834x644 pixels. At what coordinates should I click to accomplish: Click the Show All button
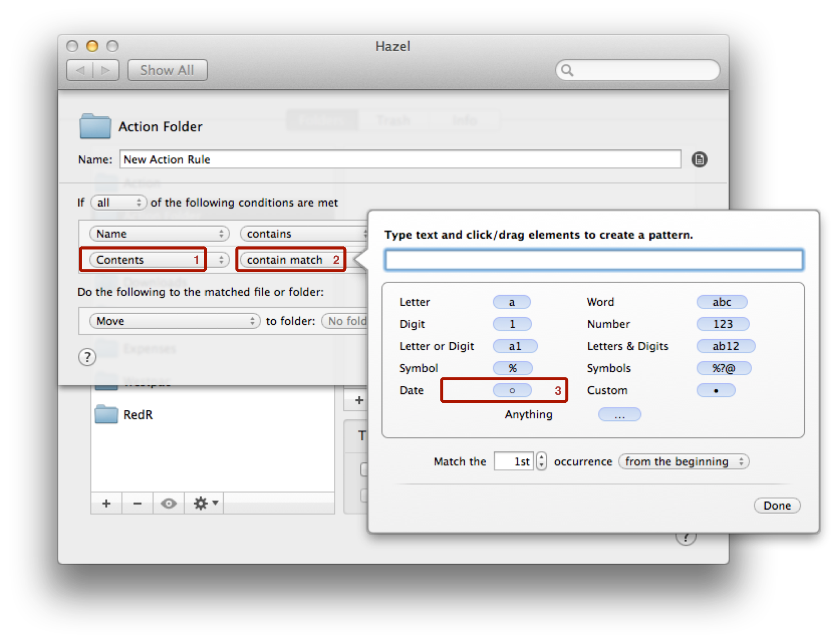167,70
